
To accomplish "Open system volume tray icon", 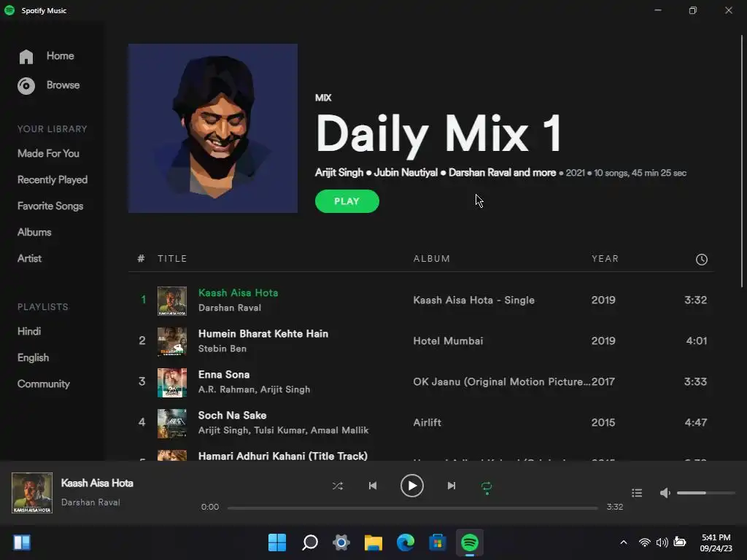I will 662,542.
